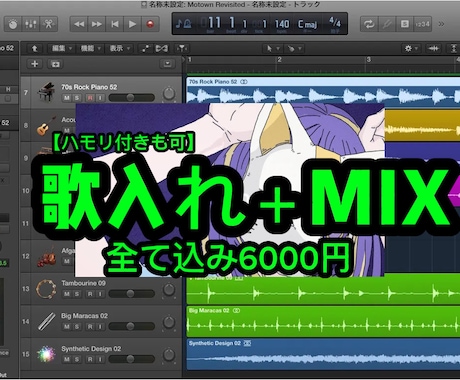Toggle input monitoring on Synthetic Design 02
Image resolution: width=460 pixels, height=380 pixels.
[100, 359]
